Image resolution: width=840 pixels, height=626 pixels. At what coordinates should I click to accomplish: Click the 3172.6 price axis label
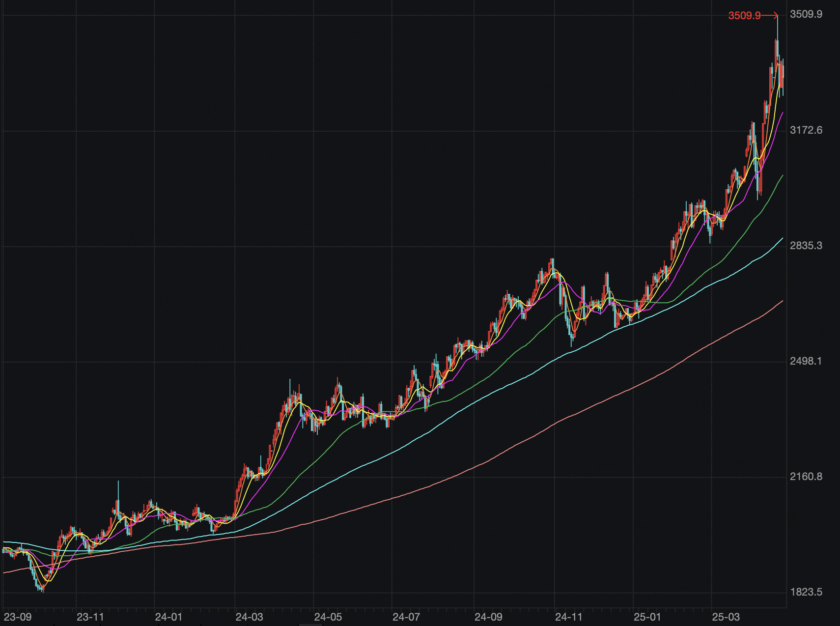(806, 130)
